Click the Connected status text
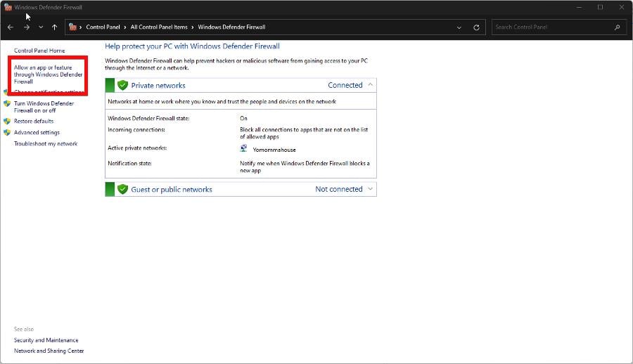This screenshot has height=364, width=633. (x=345, y=85)
